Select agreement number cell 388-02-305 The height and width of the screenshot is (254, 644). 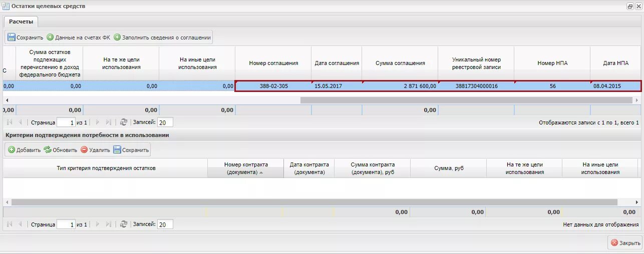(273, 86)
